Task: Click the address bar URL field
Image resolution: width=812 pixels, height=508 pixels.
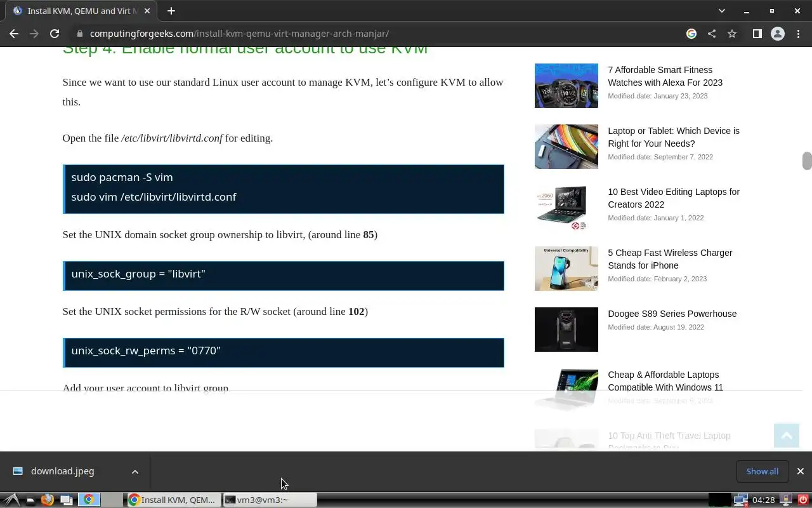Action: point(381,34)
